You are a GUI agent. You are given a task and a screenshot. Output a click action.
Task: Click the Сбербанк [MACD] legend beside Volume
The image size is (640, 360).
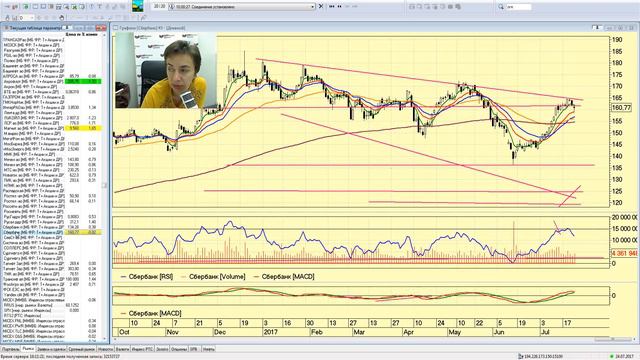pos(284,277)
